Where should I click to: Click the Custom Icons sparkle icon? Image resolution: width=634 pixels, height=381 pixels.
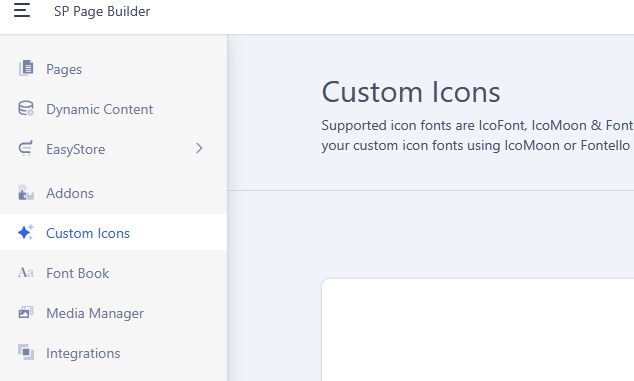tap(26, 232)
